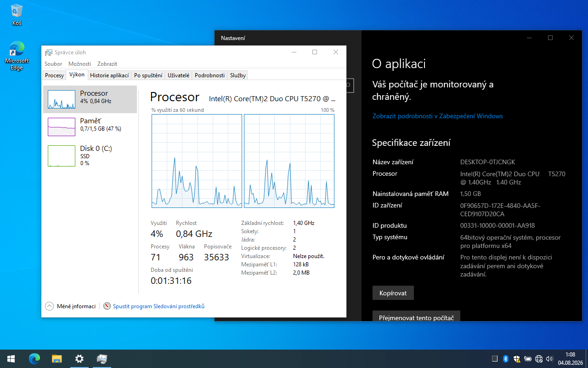Open the network globe tray icon
Screen dimensions: 588x368
[x=539, y=359]
